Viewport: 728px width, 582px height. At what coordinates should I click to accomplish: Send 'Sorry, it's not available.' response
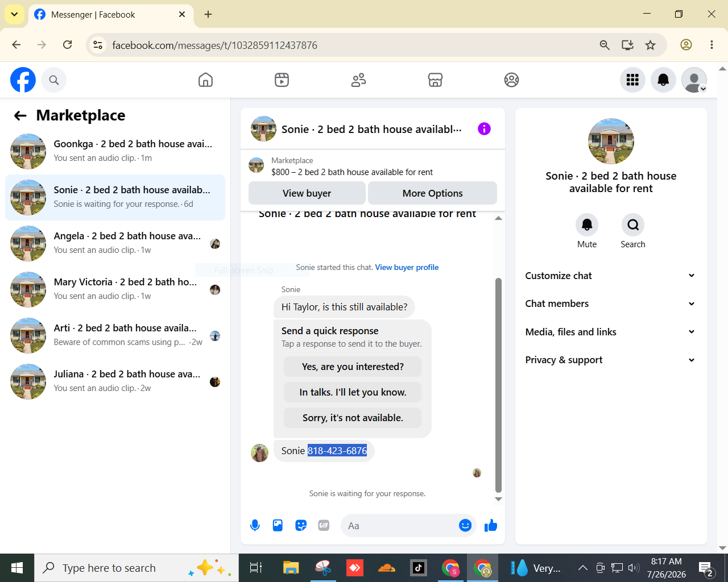point(353,418)
